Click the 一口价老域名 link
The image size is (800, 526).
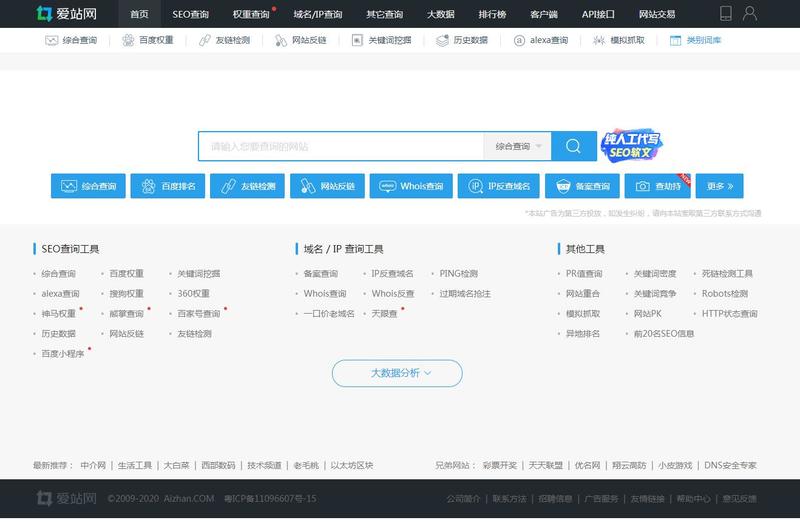tap(329, 314)
